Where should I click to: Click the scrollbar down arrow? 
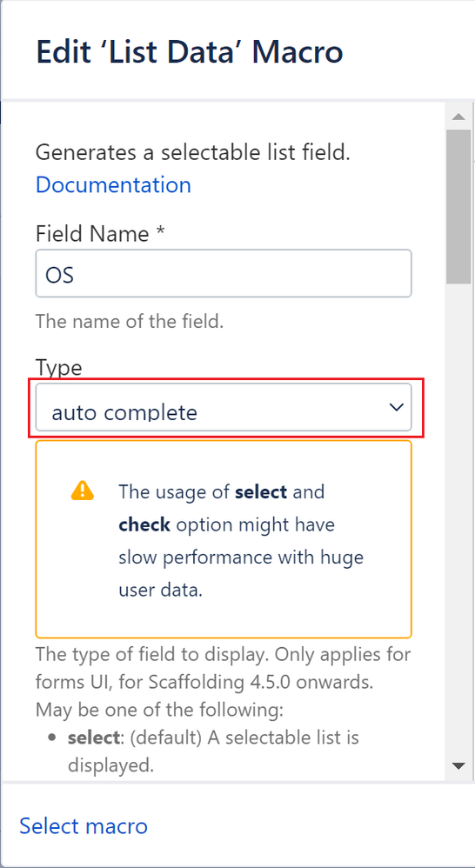(x=458, y=766)
